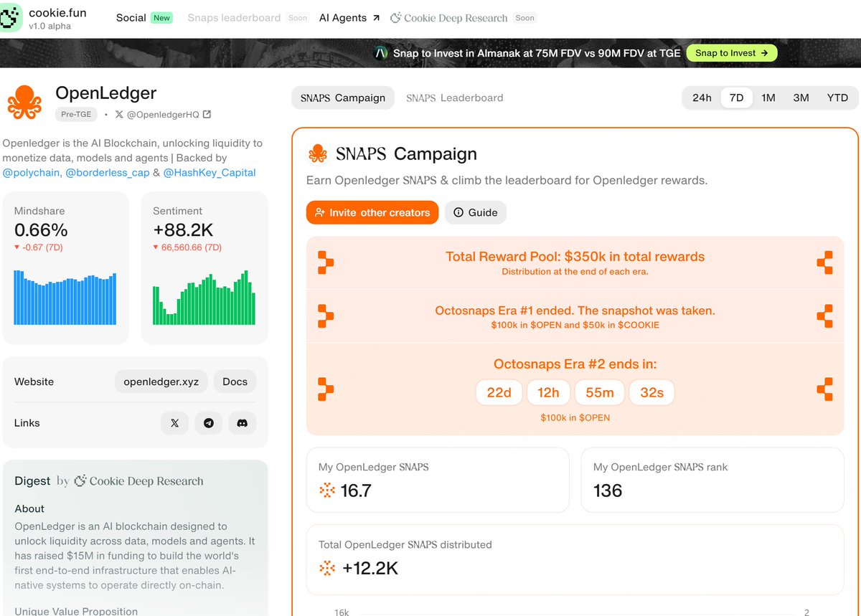Select the 3M time range

click(801, 98)
